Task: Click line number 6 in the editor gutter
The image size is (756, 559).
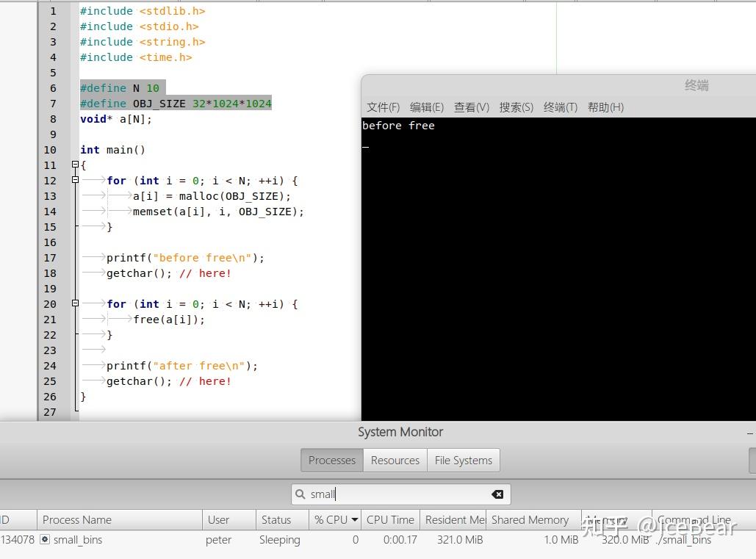Action: point(53,88)
